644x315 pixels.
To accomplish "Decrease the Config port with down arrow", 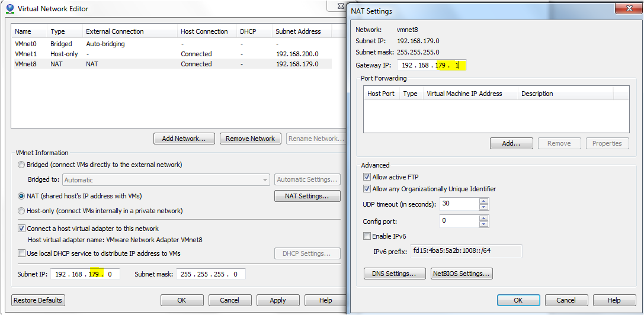I will (x=484, y=224).
